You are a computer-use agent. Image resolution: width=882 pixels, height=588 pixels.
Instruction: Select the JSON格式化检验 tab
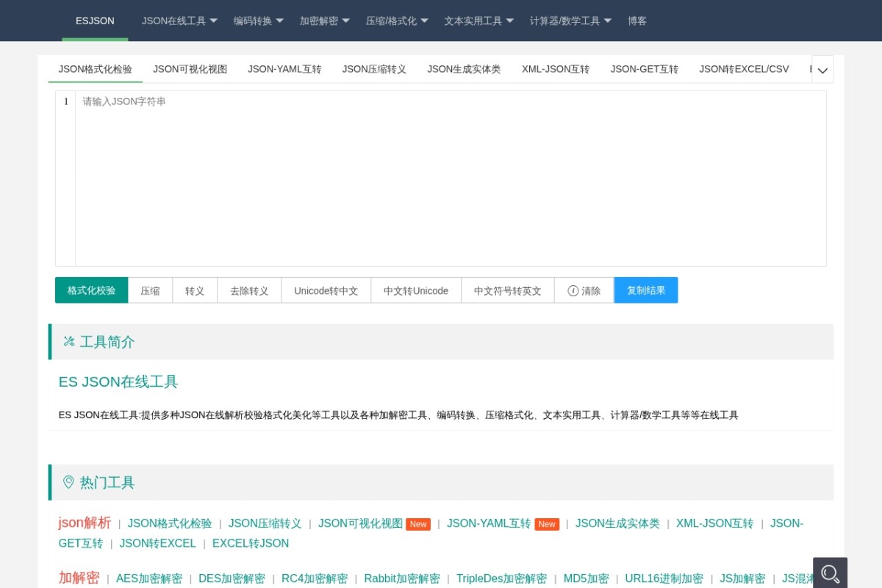[96, 69]
